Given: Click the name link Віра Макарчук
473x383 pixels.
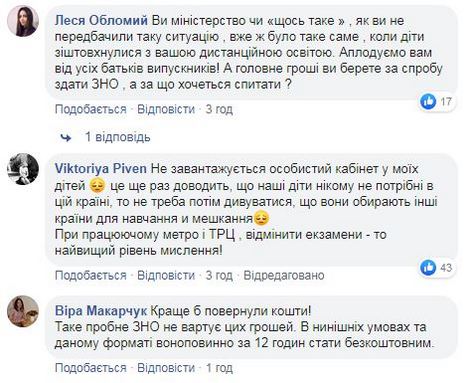Looking at the screenshot, I should (101, 311).
